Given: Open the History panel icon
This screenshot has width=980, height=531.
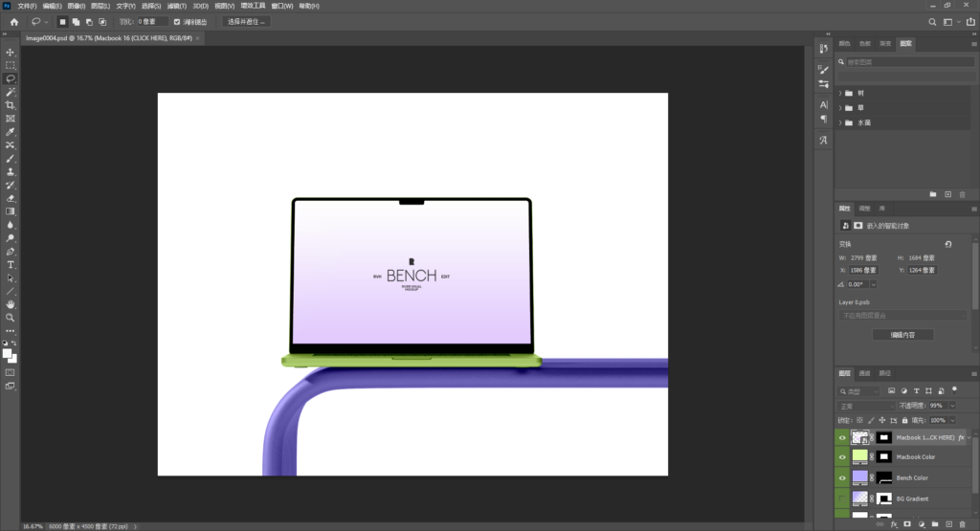Looking at the screenshot, I should coord(823,48).
